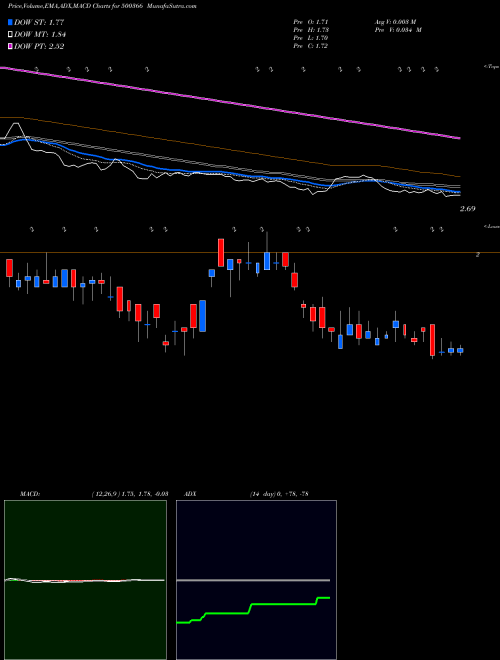Click the ADX panel title

pyautogui.click(x=191, y=493)
